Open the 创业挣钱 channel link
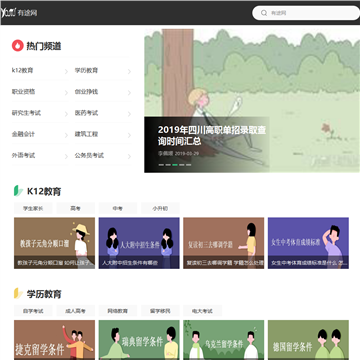360x360 pixels. tap(86, 92)
